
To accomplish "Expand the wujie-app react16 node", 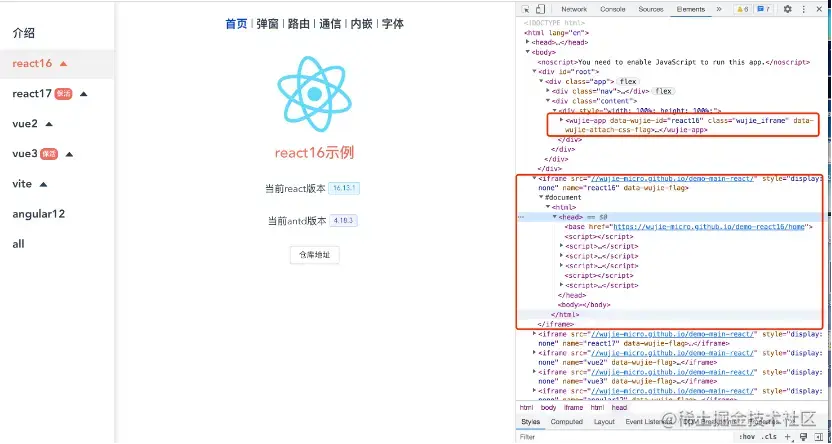I will click(561, 120).
